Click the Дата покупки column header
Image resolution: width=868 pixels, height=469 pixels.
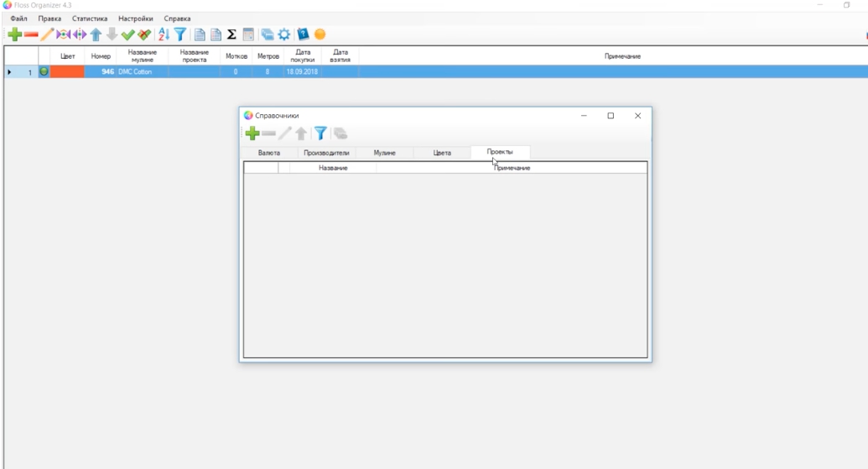(x=303, y=56)
